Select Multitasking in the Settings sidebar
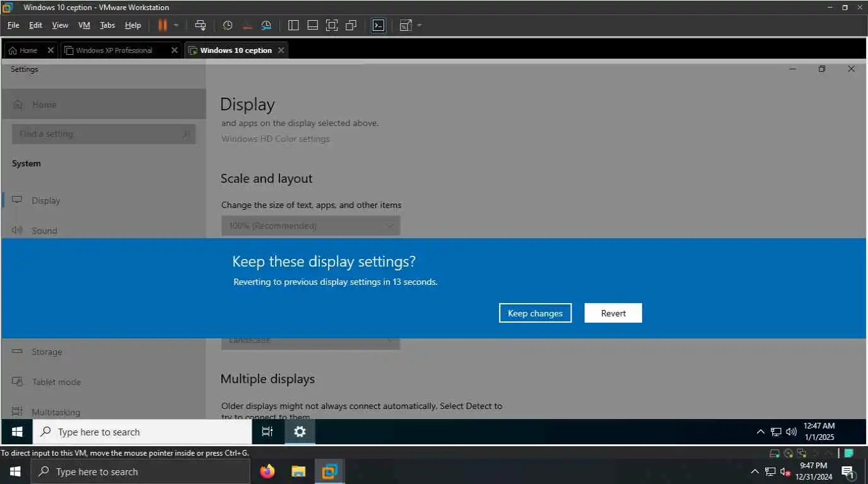868x484 pixels. (103, 412)
